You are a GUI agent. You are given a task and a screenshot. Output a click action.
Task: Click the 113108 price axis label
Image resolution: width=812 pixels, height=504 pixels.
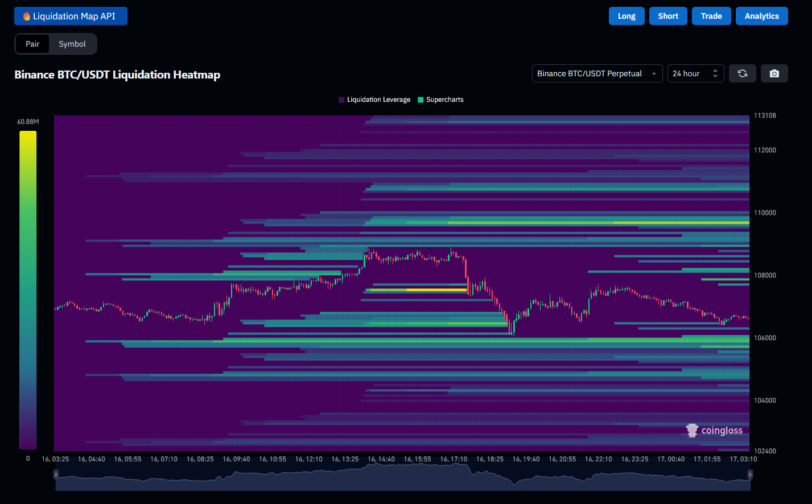pos(765,115)
